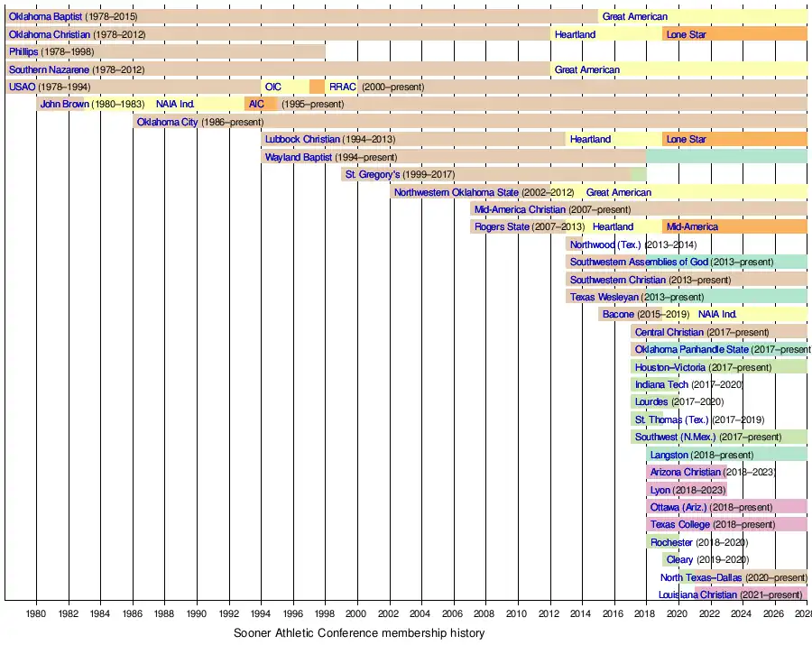The height and width of the screenshot is (645, 812).
Task: Click the 2000 year label on axis
Action: click(357, 613)
